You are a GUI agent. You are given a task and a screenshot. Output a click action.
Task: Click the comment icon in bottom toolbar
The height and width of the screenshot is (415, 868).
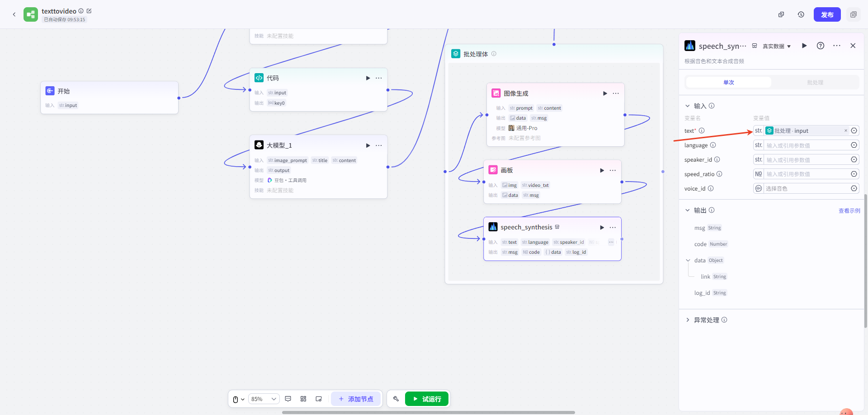point(288,399)
